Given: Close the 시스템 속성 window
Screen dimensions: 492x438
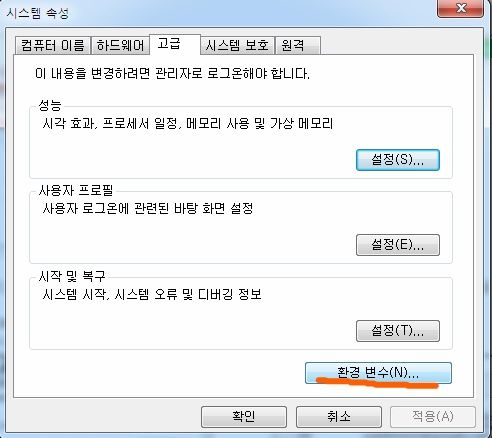Looking at the screenshot, I should [460, 8].
